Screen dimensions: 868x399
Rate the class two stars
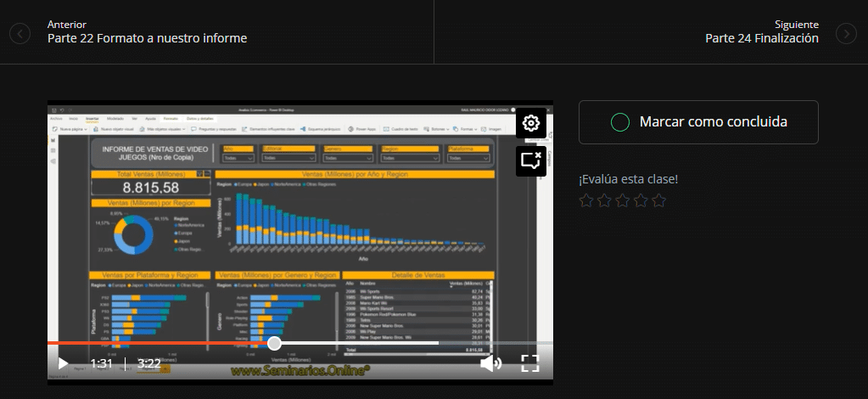click(x=604, y=201)
